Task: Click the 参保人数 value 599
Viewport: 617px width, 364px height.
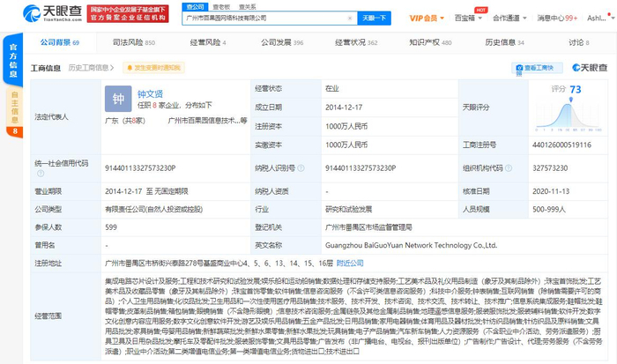Action: [x=111, y=227]
